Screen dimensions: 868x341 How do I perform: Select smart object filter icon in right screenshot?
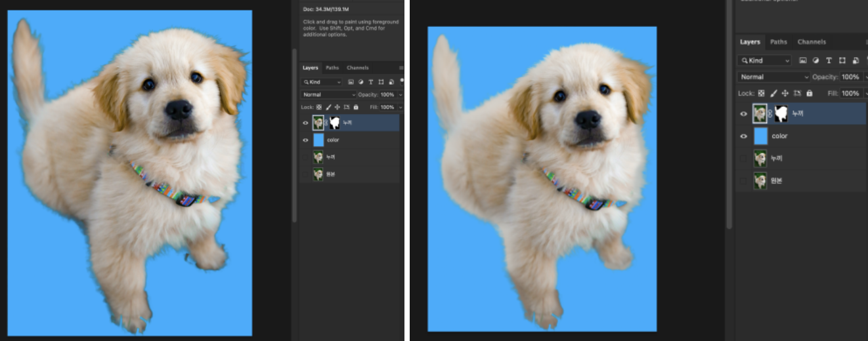[x=856, y=60]
